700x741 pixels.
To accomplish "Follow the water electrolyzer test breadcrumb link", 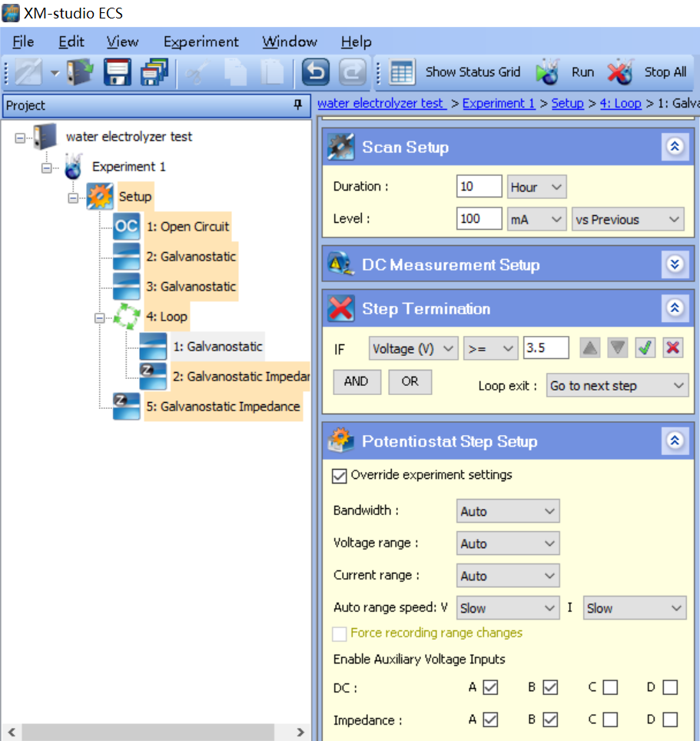I will (x=381, y=103).
